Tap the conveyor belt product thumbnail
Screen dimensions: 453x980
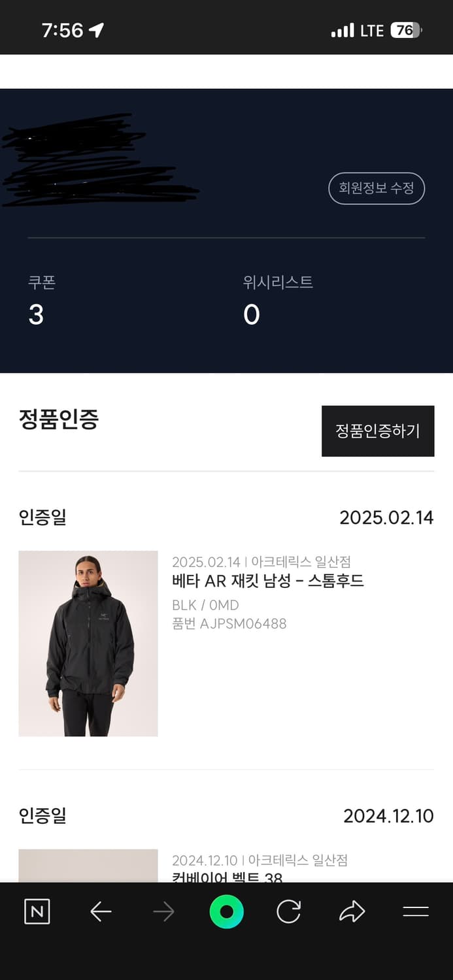click(x=88, y=866)
